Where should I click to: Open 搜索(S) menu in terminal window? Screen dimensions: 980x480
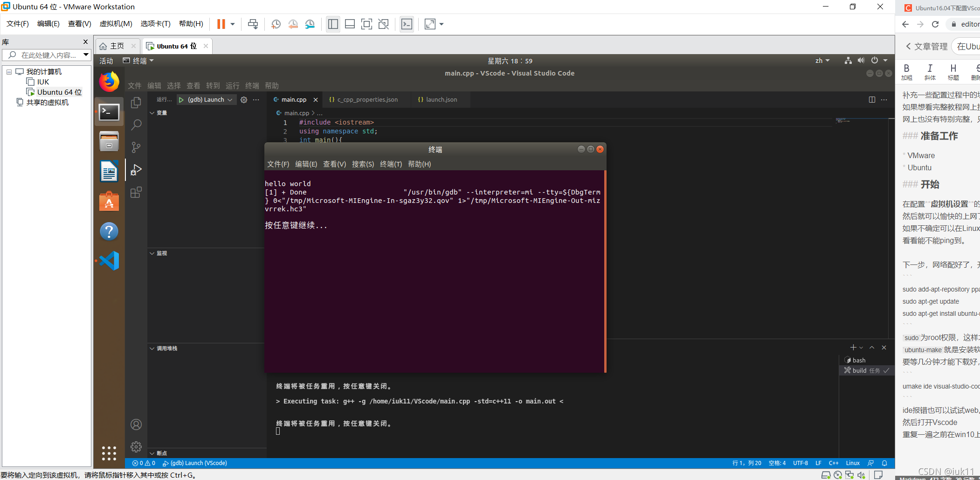point(363,164)
